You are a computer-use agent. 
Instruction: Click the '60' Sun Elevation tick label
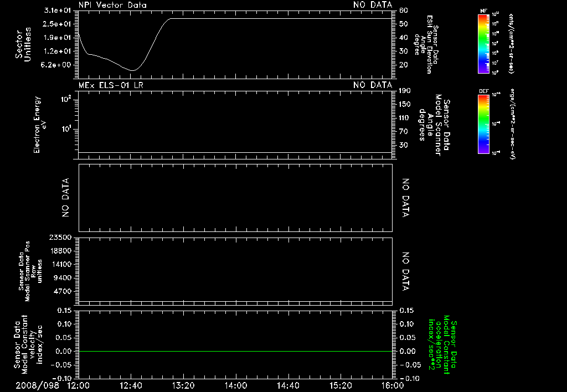pyautogui.click(x=404, y=11)
